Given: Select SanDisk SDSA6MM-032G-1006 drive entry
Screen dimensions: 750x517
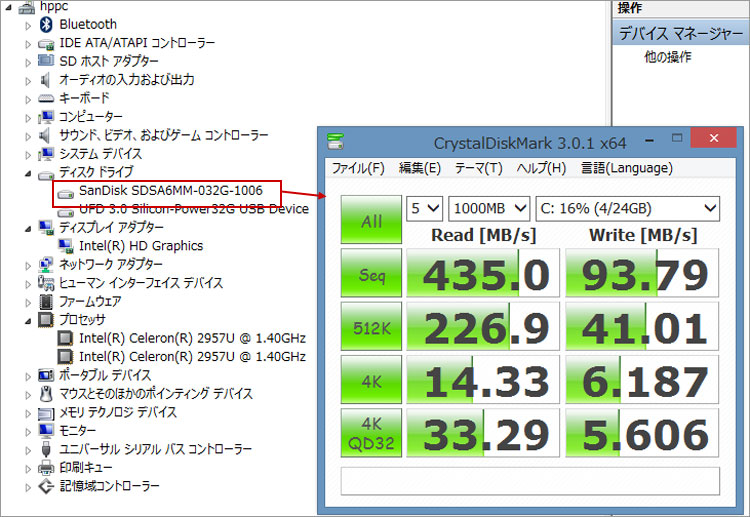Looking at the screenshot, I should click(x=170, y=190).
